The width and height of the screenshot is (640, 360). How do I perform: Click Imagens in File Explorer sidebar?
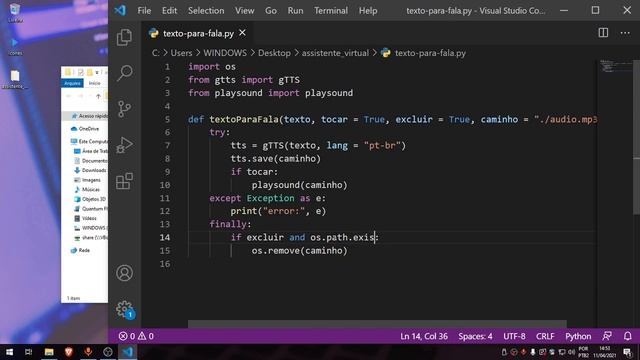pos(87,180)
